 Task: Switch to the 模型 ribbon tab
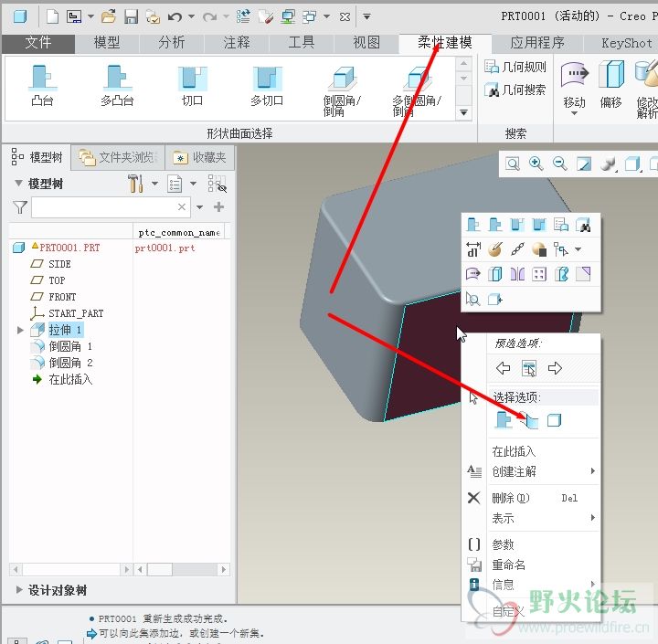pos(107,43)
